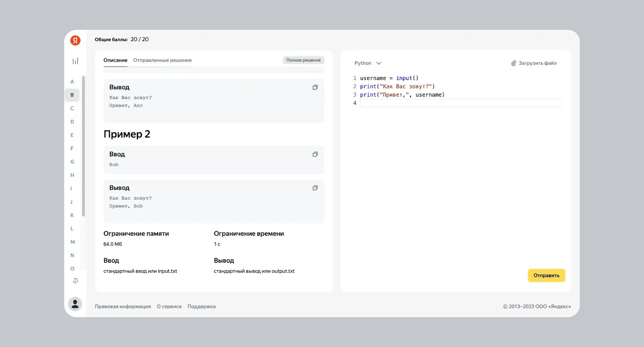Click the Bob input sample text

coord(114,164)
